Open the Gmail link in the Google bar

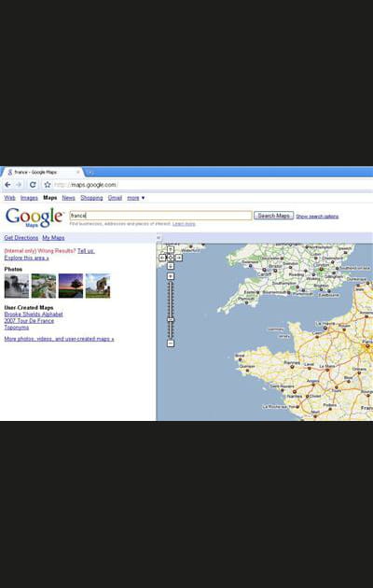click(x=115, y=198)
